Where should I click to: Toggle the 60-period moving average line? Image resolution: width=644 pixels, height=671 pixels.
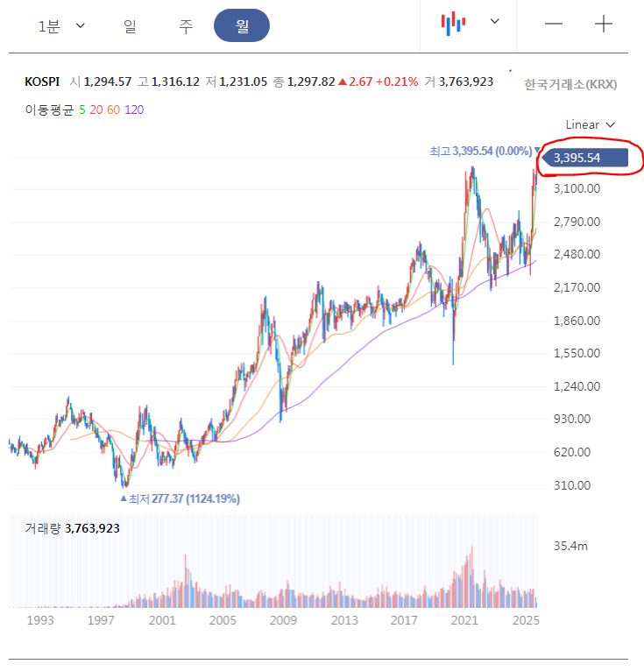click(113, 109)
